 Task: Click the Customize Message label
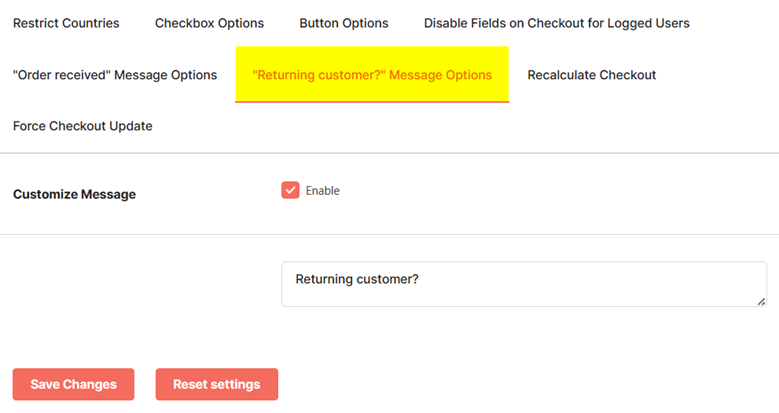coord(74,194)
